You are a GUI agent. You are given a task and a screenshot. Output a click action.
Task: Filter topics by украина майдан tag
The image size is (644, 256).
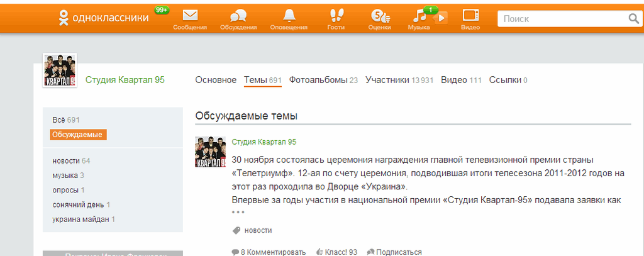coord(84,220)
